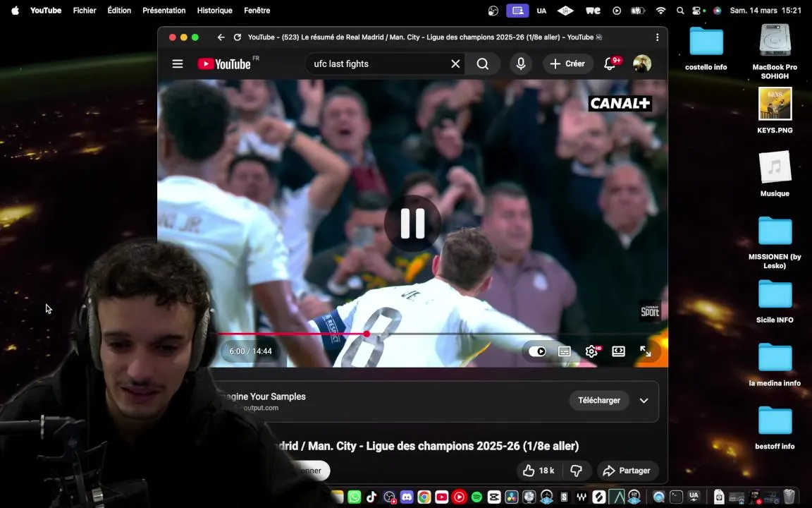
Task: Open Spotlight search in the menu bar
Action: 680,11
